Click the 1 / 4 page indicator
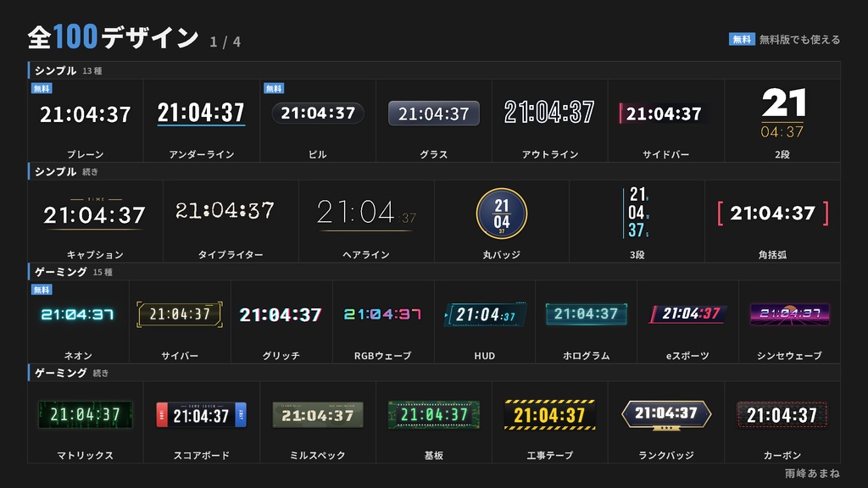Viewport: 868px width, 488px height. pyautogui.click(x=225, y=42)
